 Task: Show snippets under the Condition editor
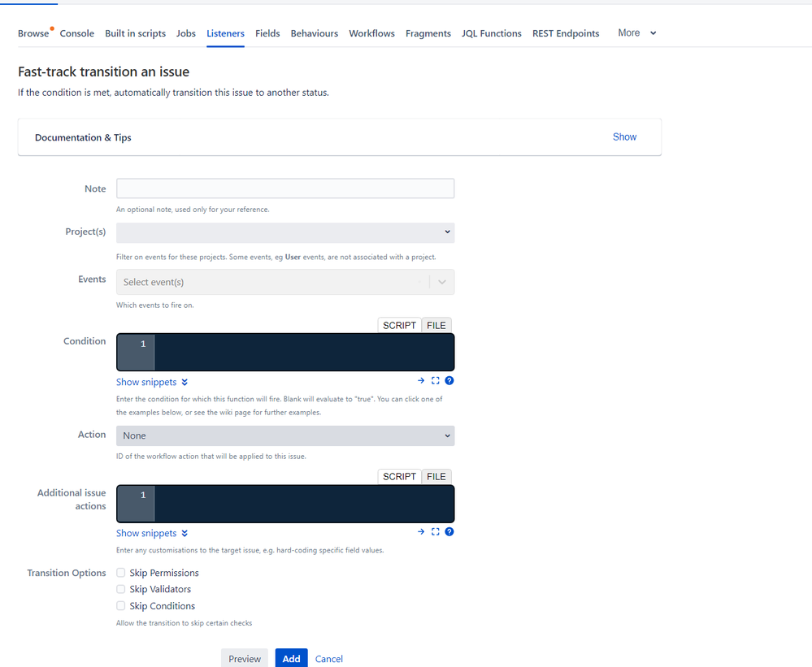[152, 382]
